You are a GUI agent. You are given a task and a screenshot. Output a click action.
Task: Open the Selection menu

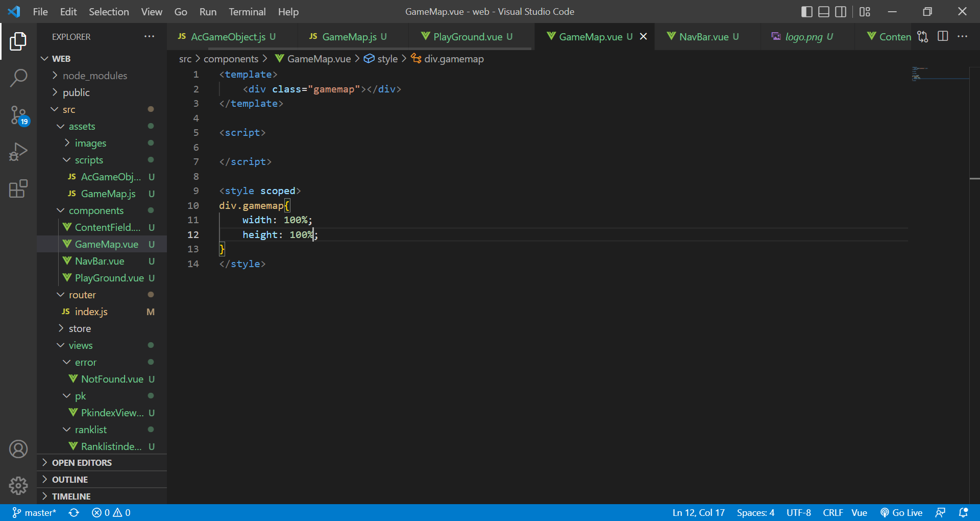coord(109,12)
